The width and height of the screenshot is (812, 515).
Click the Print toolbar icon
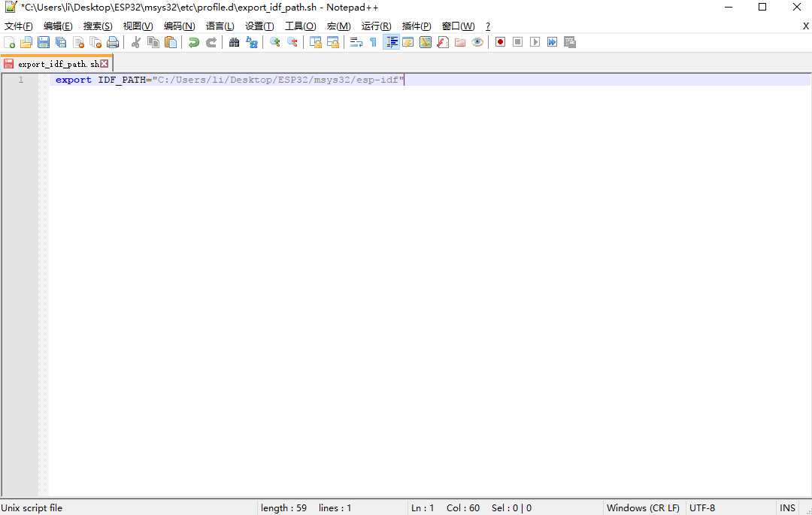tap(113, 42)
